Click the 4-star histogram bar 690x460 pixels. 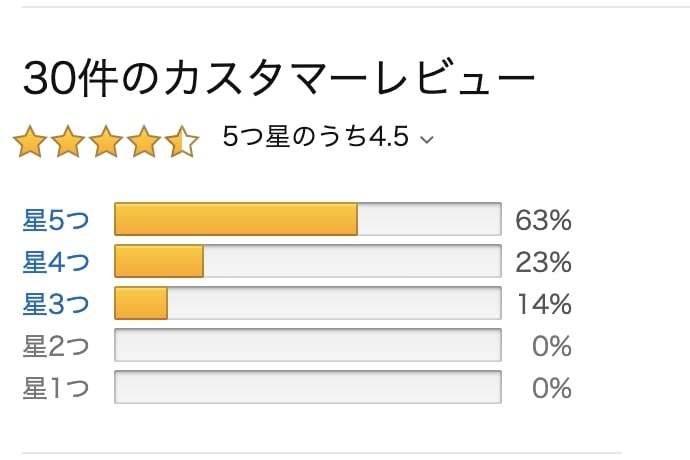[x=308, y=261]
